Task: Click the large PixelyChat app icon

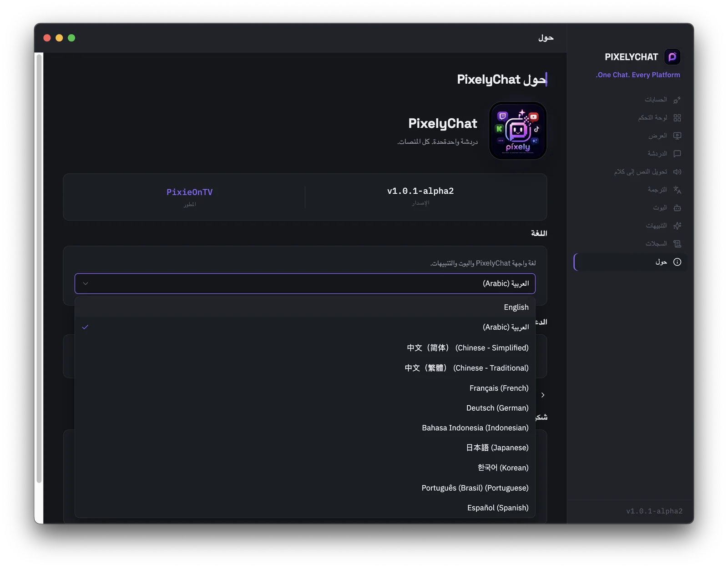Action: (x=518, y=131)
